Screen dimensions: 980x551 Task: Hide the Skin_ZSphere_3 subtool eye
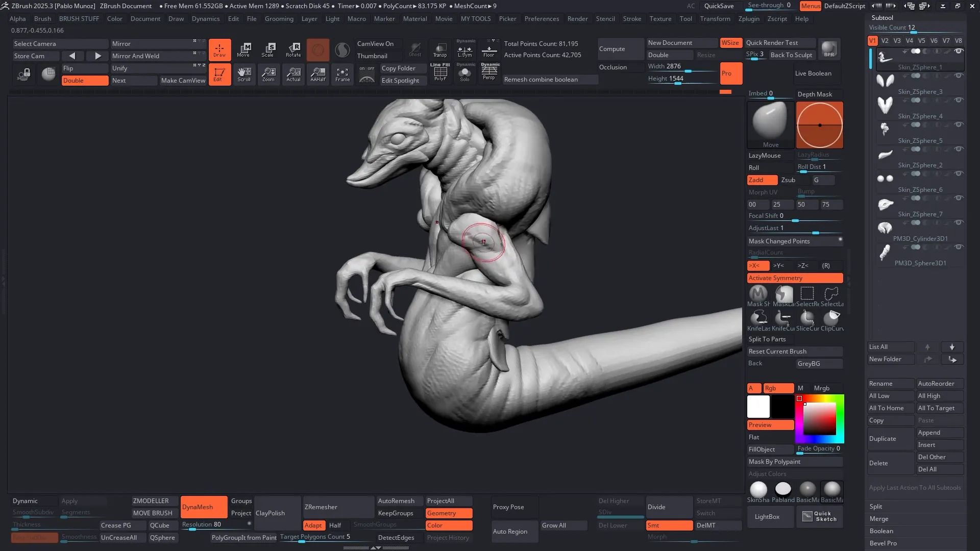coord(959,76)
